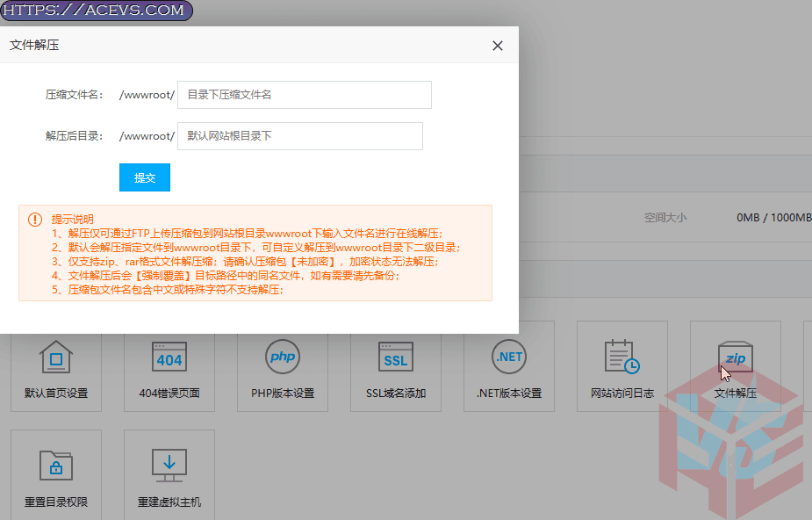Screen dimensions: 812x520
Task: Click the 重置目录权限 label
Action: click(56, 502)
